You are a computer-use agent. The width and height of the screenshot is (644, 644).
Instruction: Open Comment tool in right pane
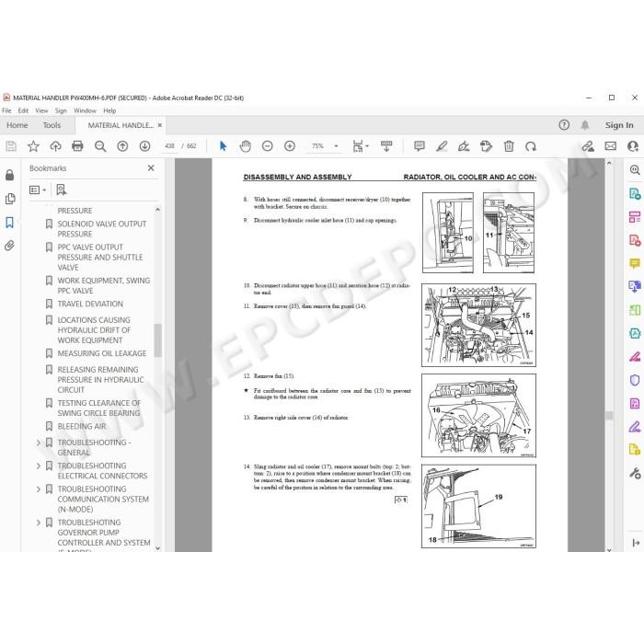pos(635,263)
